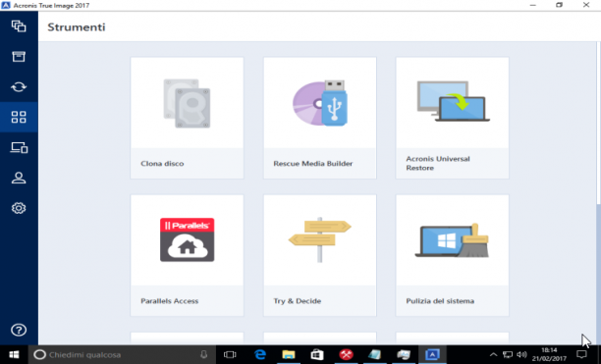
Task: Click the Try & Decide signpost icon
Action: coord(320,239)
